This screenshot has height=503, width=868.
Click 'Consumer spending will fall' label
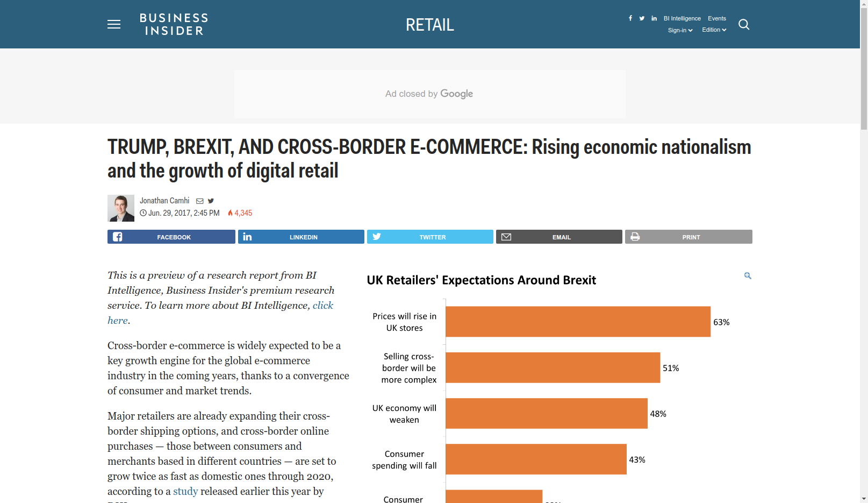click(404, 460)
